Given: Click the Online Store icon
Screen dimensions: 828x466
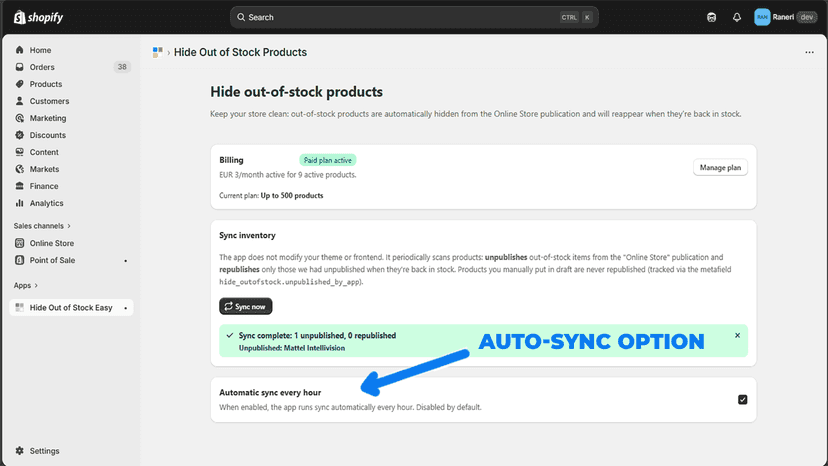Looking at the screenshot, I should 20,243.
